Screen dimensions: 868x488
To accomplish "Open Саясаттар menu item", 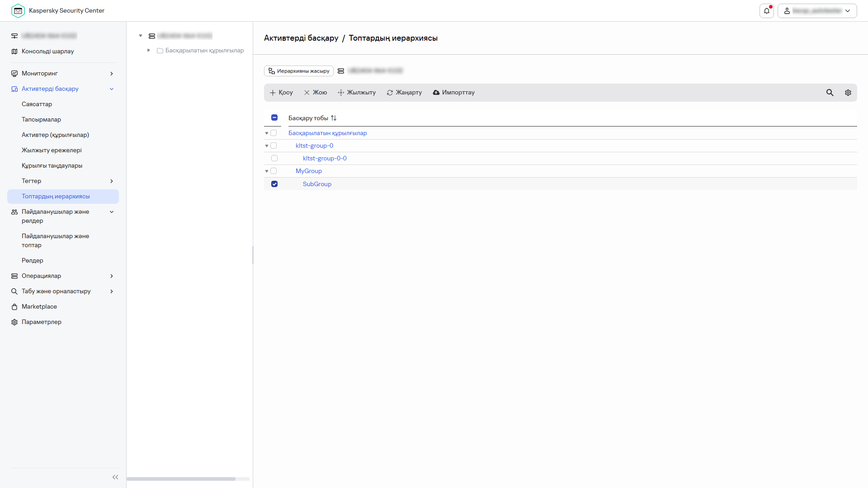I will click(x=37, y=104).
